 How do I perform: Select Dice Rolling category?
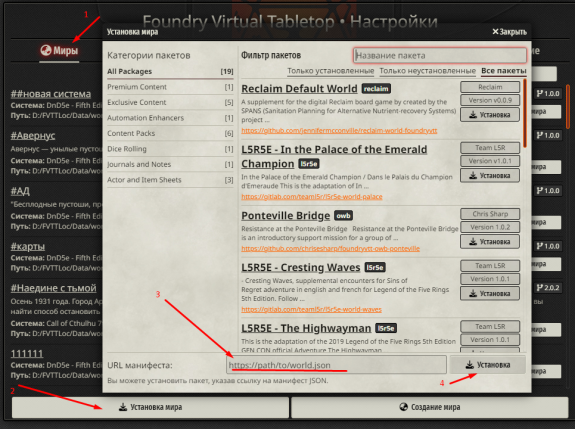click(170, 149)
